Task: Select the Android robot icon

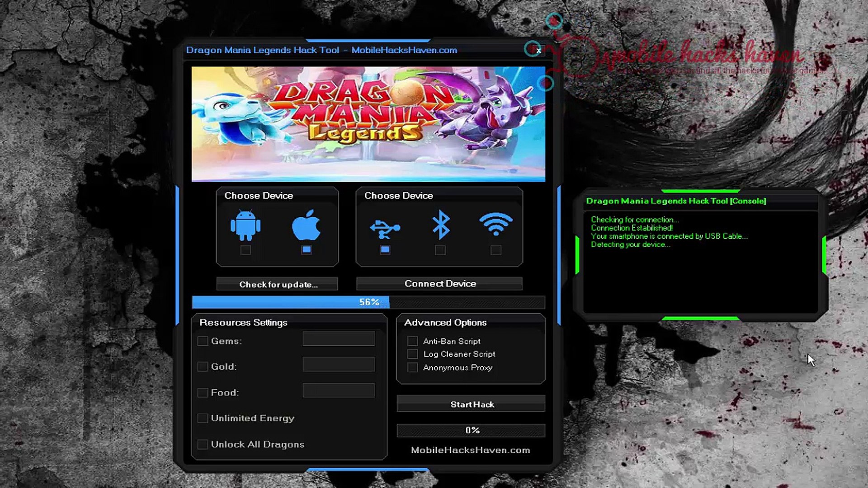Action: 245,225
